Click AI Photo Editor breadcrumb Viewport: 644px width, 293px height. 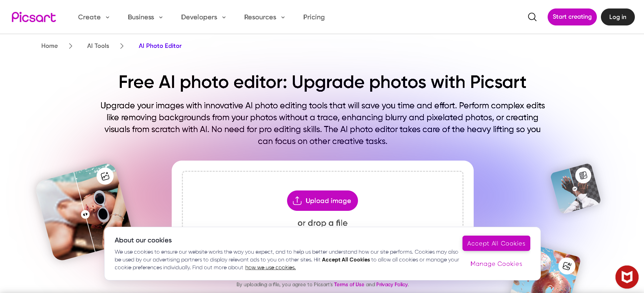[160, 46]
